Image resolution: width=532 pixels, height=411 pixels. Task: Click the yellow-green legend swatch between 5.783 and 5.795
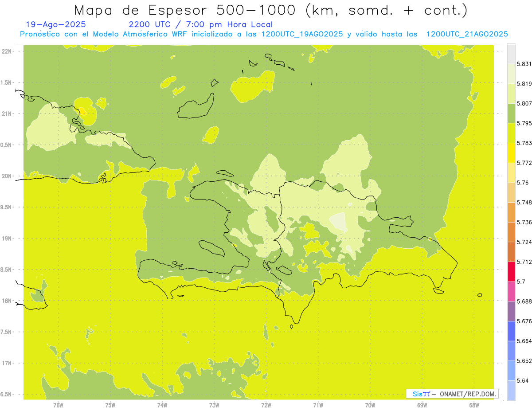click(511, 133)
